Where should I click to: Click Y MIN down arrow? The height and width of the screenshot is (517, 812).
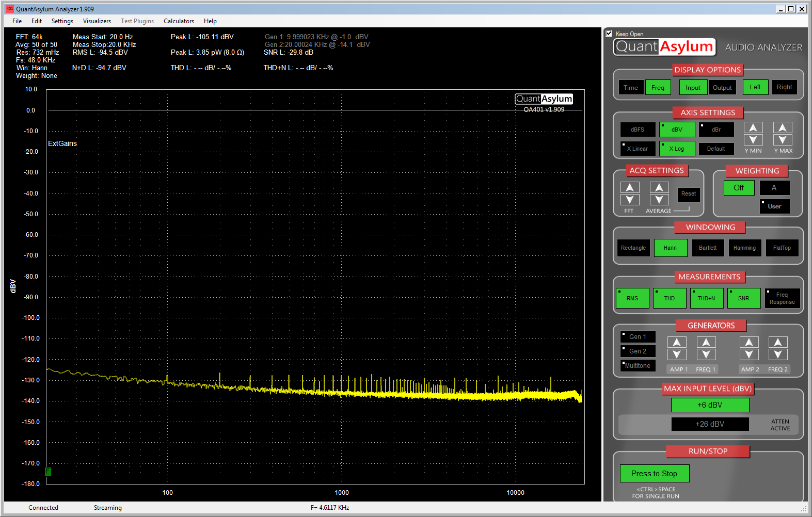753,140
